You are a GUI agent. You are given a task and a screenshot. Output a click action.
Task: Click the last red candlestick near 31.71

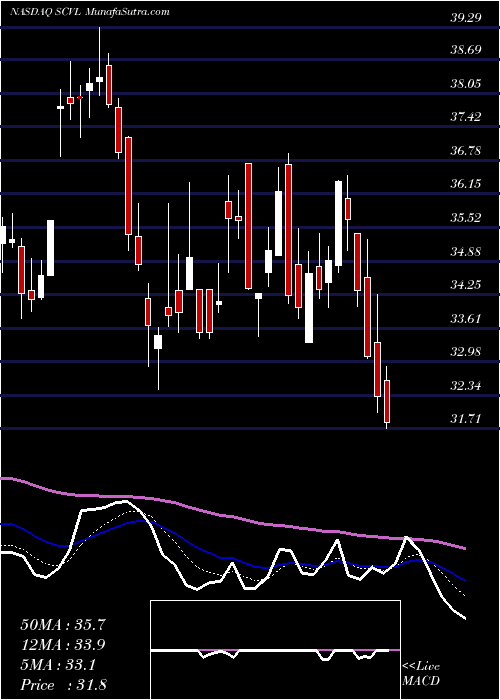point(387,397)
